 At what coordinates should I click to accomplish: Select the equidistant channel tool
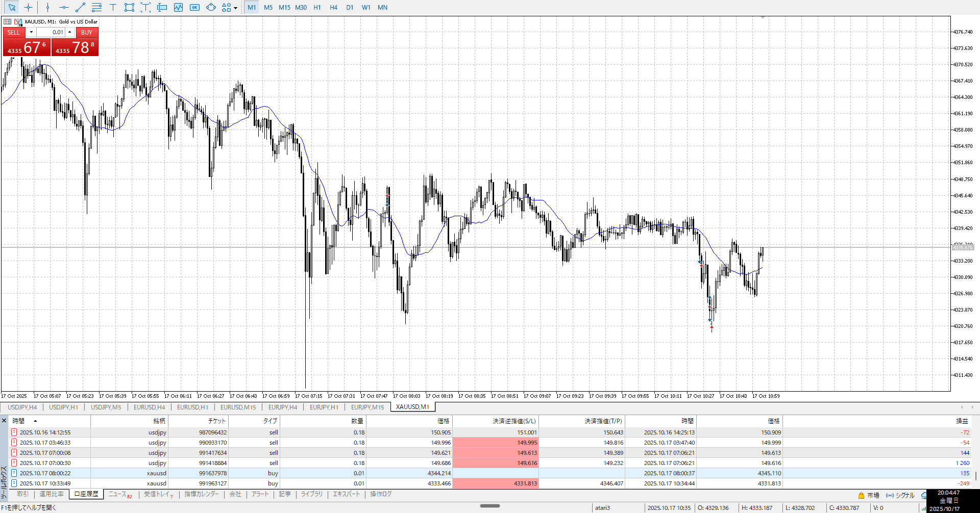click(x=96, y=8)
